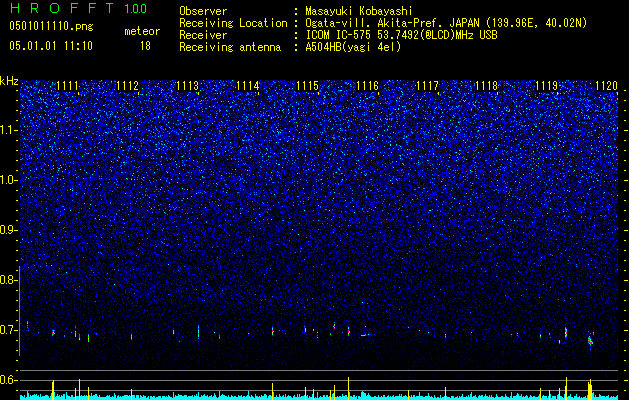
Task: Click the tall yellow power spike below 1116
Action: point(349,388)
